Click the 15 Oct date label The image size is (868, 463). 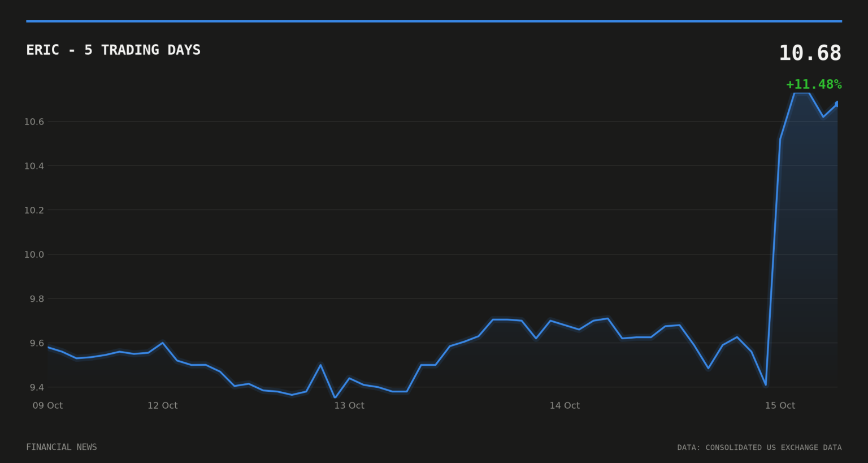pos(780,405)
